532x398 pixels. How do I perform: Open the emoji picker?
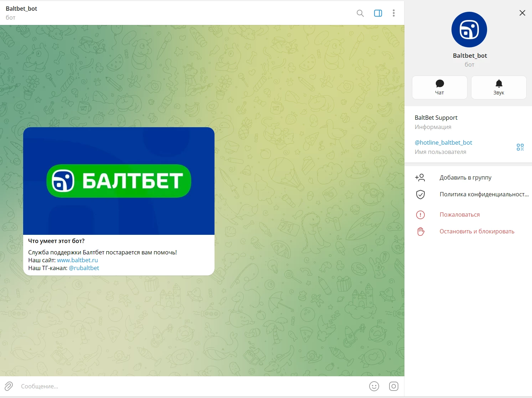(374, 386)
